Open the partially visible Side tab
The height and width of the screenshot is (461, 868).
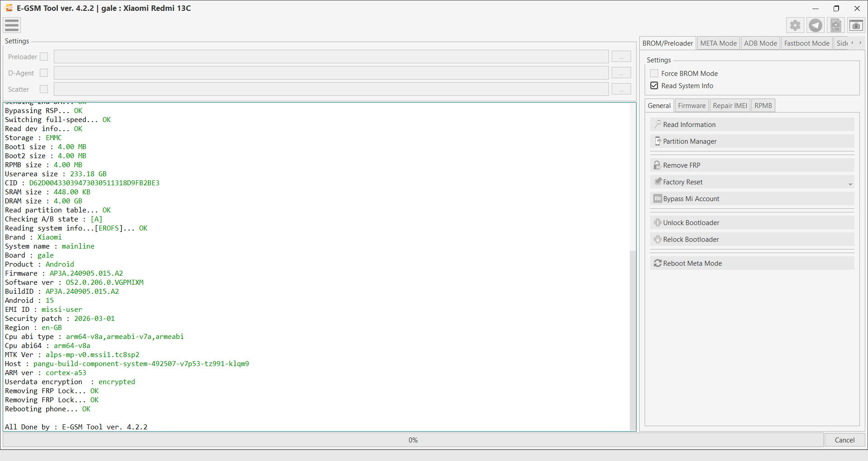[x=842, y=43]
